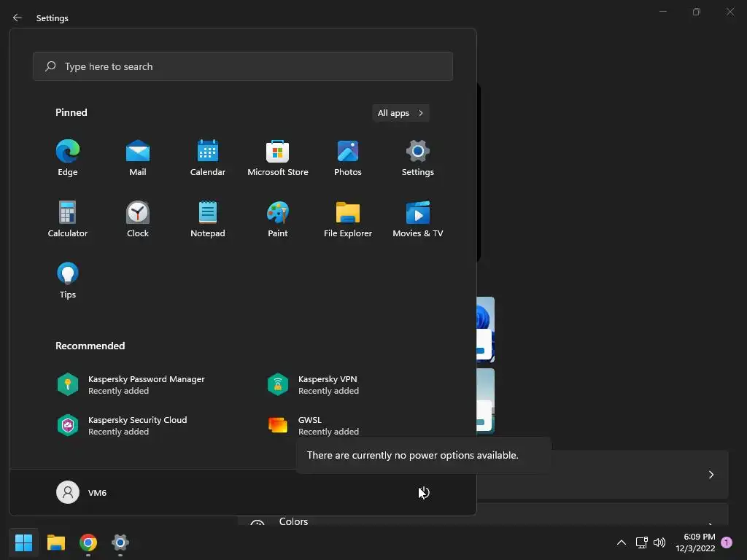Show hidden system tray icons
Viewport: 747px width, 560px height.
coord(622,542)
